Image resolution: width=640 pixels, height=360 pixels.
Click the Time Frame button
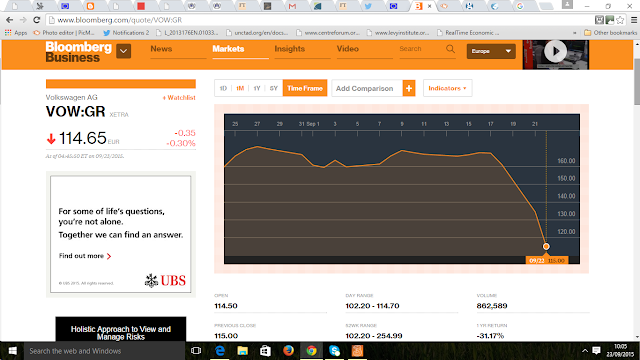click(305, 88)
